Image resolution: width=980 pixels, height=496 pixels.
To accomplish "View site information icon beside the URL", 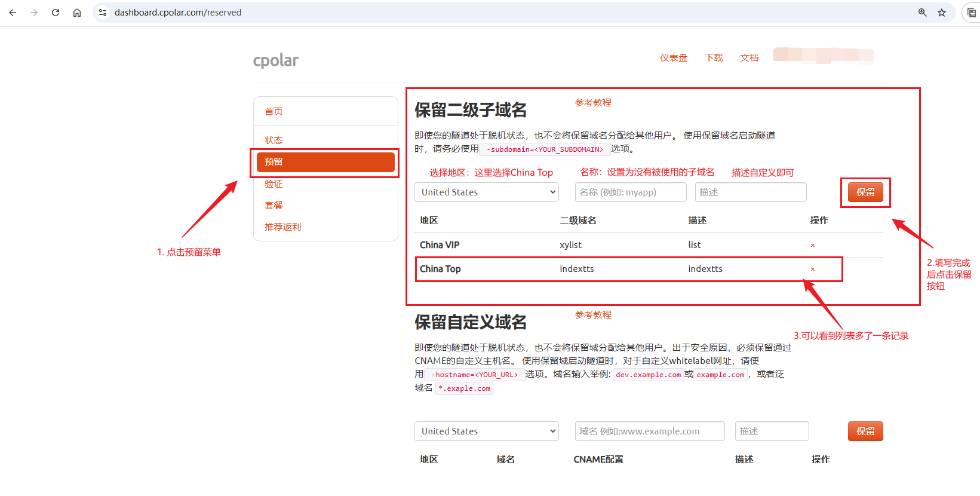I will 103,13.
